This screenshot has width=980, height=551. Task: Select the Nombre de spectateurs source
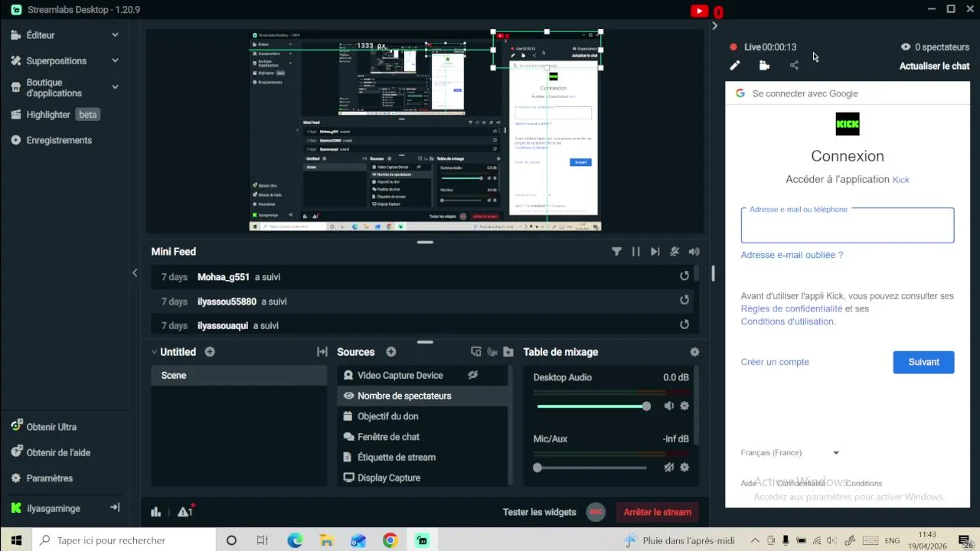(x=422, y=396)
